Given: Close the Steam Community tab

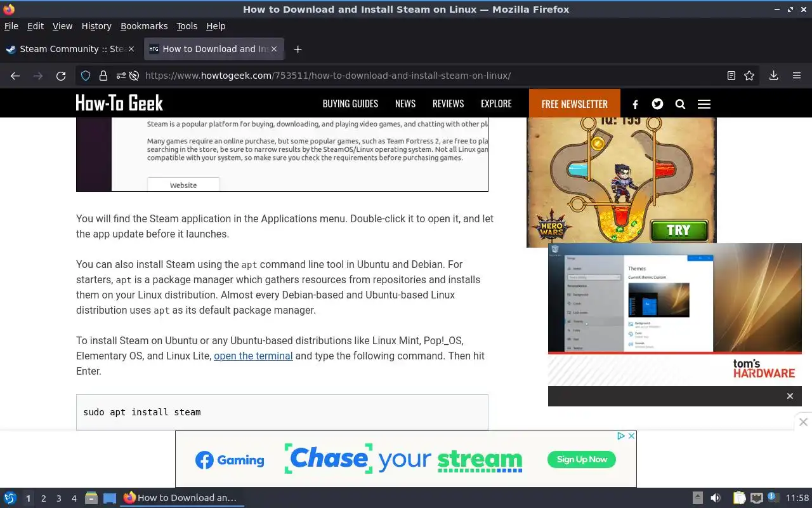Looking at the screenshot, I should pos(131,49).
